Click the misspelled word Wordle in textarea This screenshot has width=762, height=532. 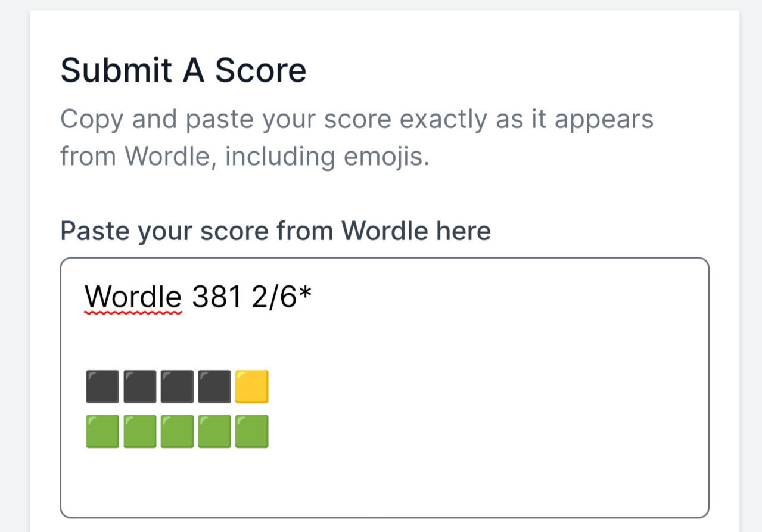tap(133, 296)
